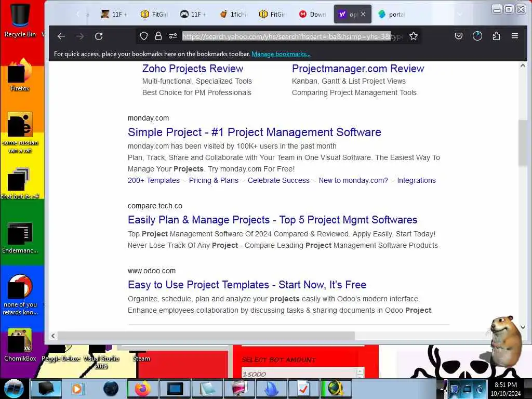This screenshot has height=399, width=532.
Task: Open 'Easily Plan & Manage Projects' result
Action: click(x=272, y=220)
